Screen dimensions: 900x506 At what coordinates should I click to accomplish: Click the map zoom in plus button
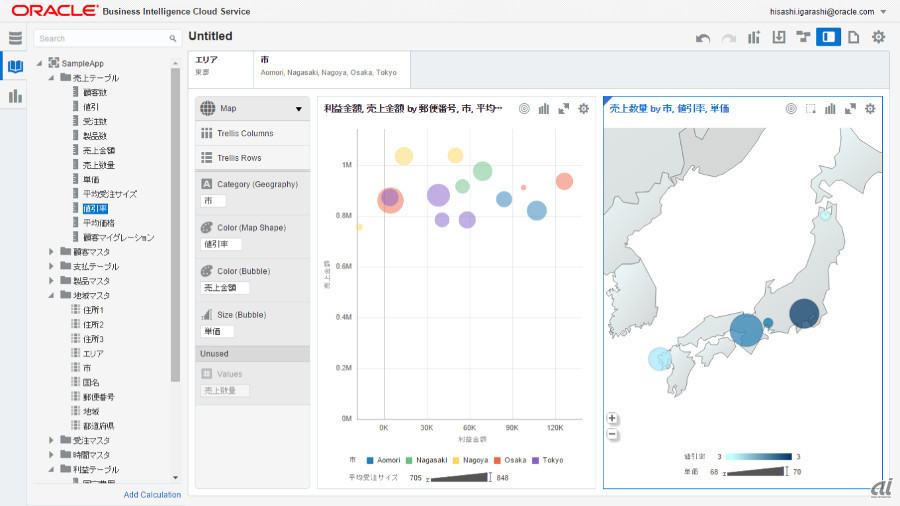(612, 419)
